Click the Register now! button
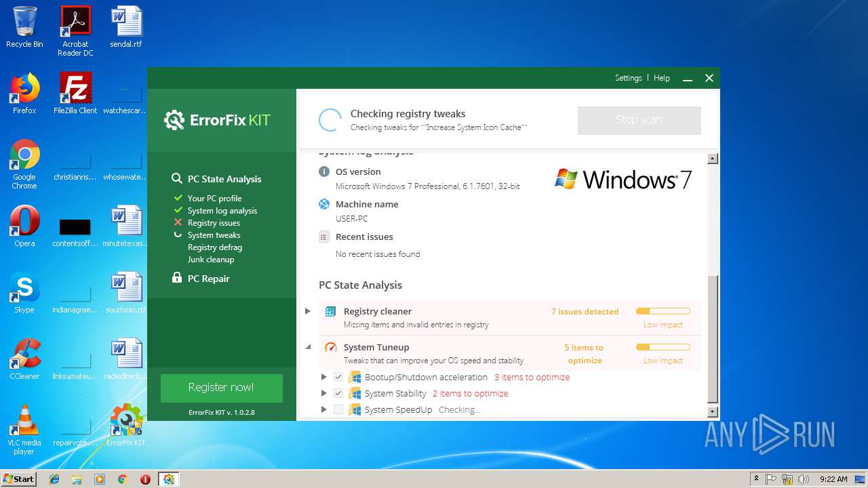This screenshot has height=488, width=868. tap(221, 388)
